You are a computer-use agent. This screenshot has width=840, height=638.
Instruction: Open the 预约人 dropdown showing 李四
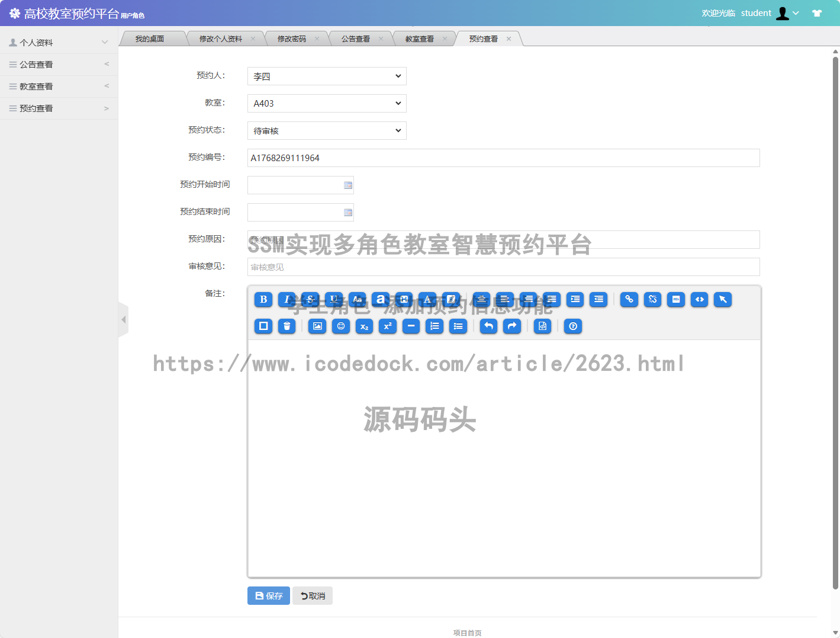tap(327, 76)
